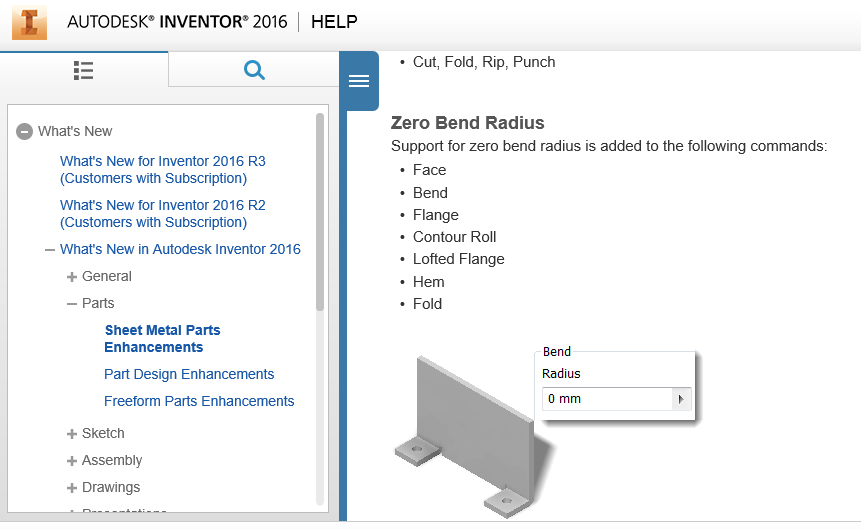Viewport: 861px width, 529px height.
Task: Expand the Drawings section
Action: pos(72,488)
